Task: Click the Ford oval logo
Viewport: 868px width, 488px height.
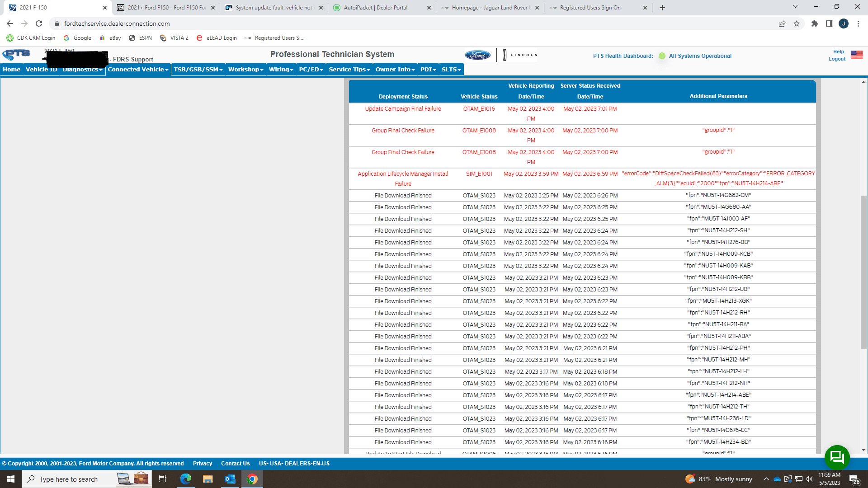Action: (478, 55)
